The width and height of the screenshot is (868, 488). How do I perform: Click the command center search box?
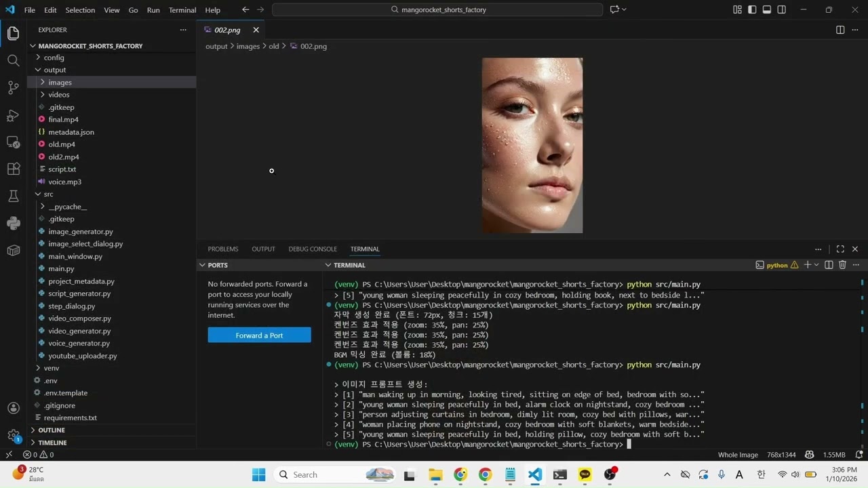tap(437, 9)
